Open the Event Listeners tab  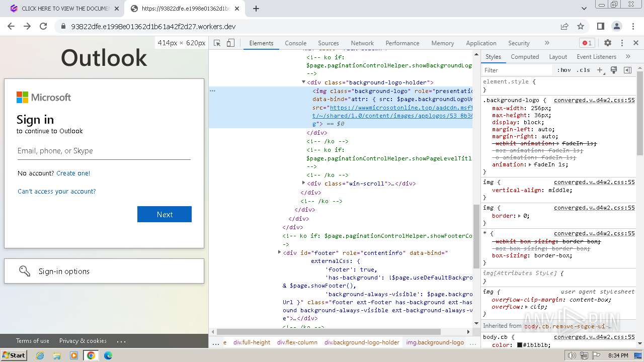pyautogui.click(x=596, y=57)
